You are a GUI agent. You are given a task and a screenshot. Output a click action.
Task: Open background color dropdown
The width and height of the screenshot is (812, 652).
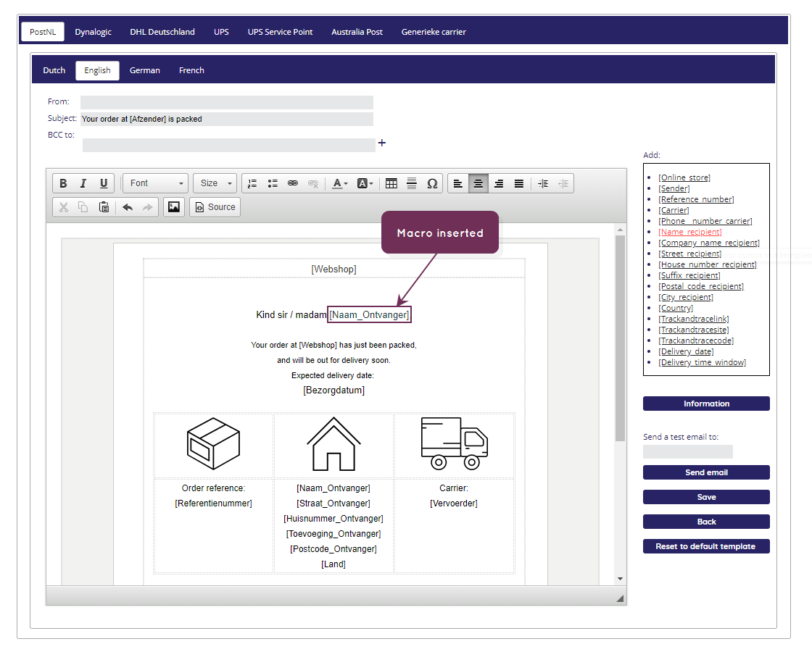(x=365, y=183)
